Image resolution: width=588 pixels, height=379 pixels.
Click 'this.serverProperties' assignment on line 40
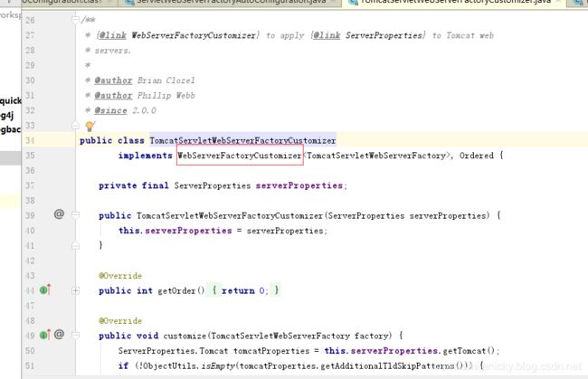175,231
